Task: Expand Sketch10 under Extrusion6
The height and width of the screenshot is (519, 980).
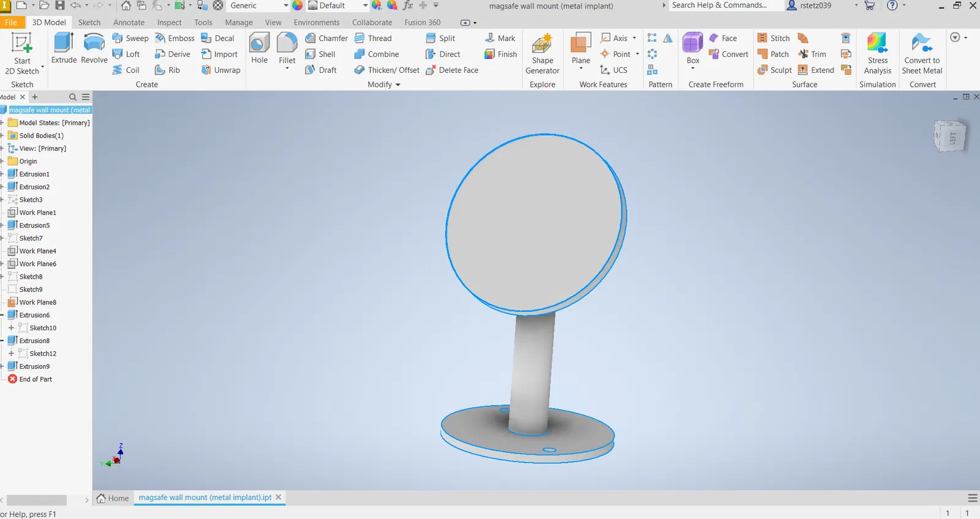Action: coord(11,328)
